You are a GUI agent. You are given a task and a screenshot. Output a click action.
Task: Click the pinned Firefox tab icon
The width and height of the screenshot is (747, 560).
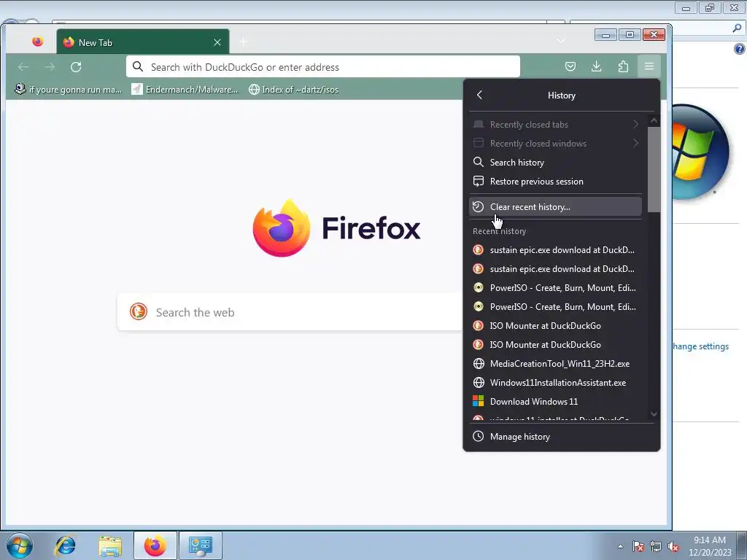pos(38,42)
